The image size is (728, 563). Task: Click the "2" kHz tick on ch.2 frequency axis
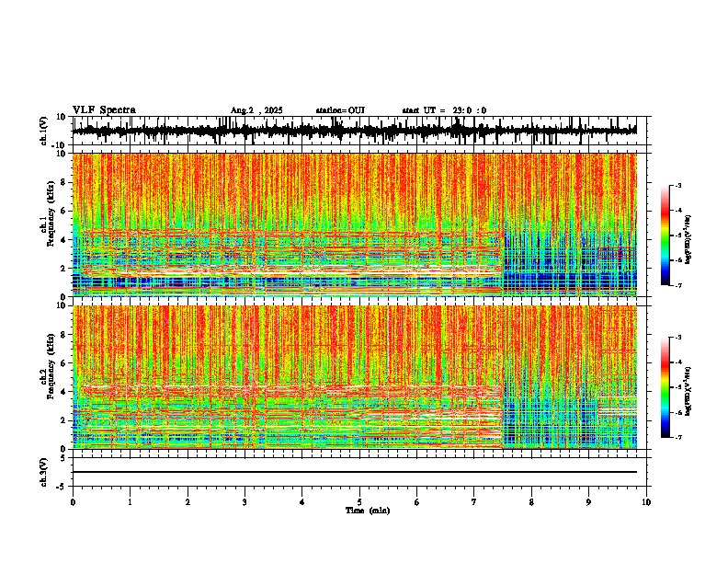(x=64, y=420)
